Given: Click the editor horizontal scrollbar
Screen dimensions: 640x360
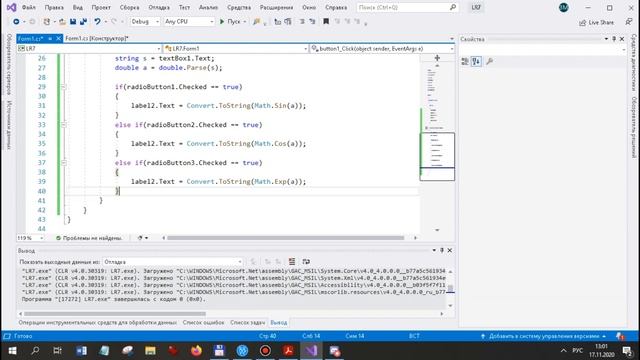Looking at the screenshot, I should [285, 238].
